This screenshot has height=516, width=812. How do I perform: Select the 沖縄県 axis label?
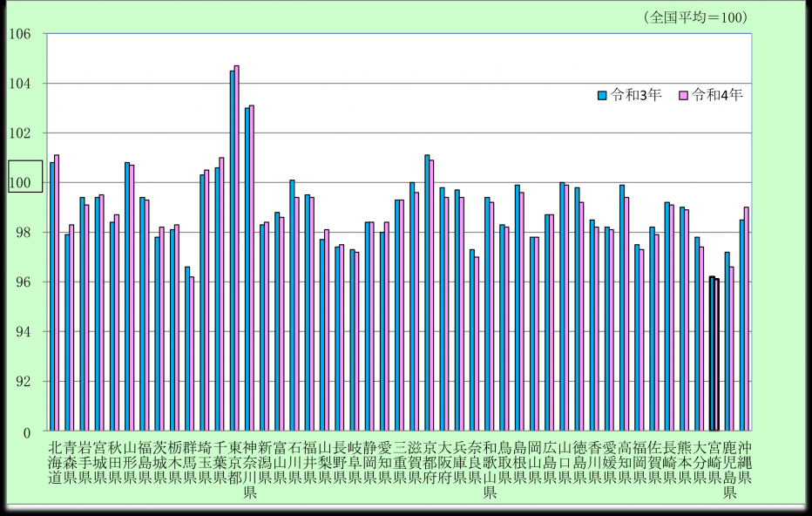(745, 463)
